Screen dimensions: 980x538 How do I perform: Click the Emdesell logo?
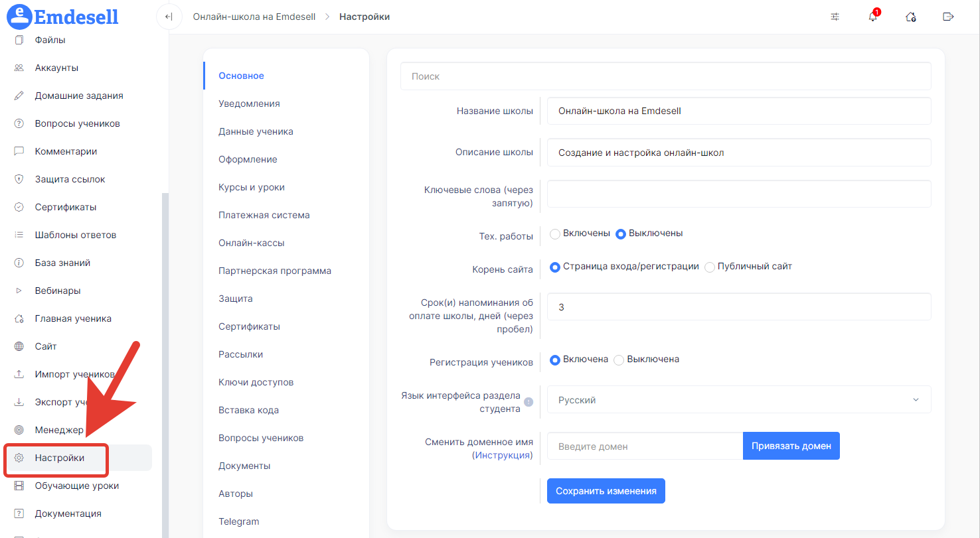pos(63,16)
